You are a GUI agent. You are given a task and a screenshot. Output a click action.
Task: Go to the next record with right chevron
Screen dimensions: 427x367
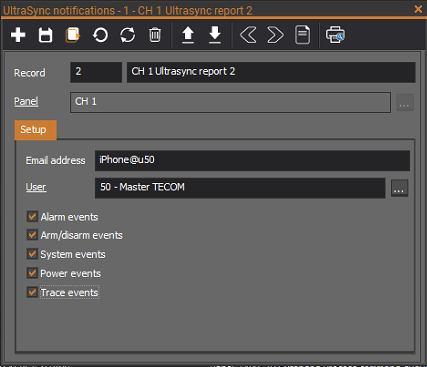click(x=275, y=35)
